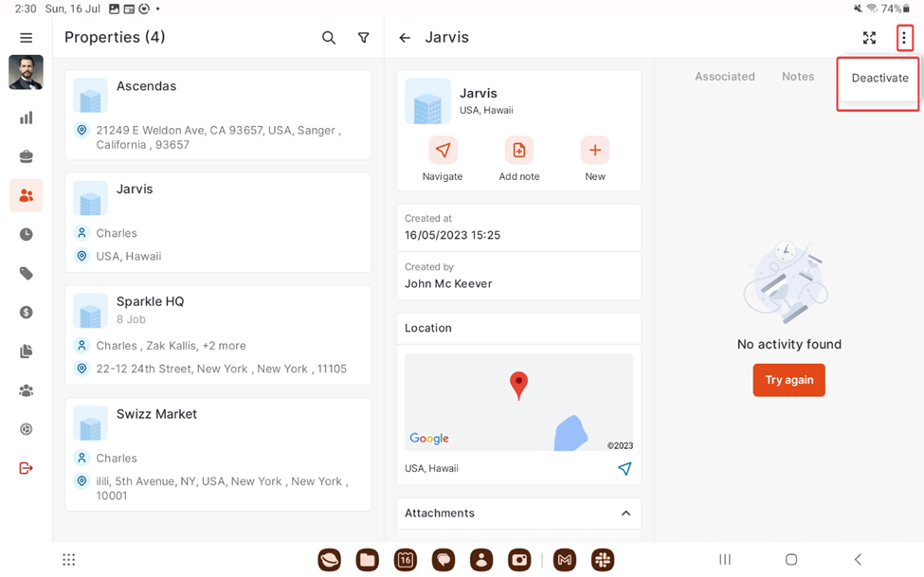Open the Android app drawer grid
Viewport: 924px width, 577px height.
point(68,560)
